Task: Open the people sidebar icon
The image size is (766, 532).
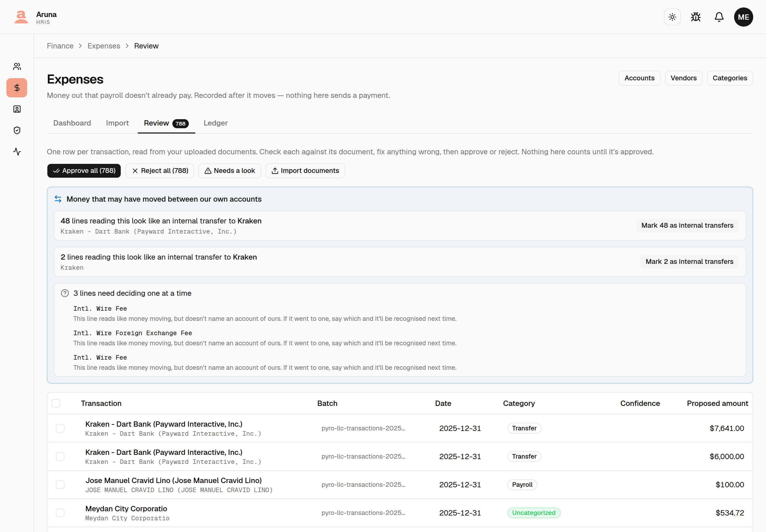Action: pos(17,67)
